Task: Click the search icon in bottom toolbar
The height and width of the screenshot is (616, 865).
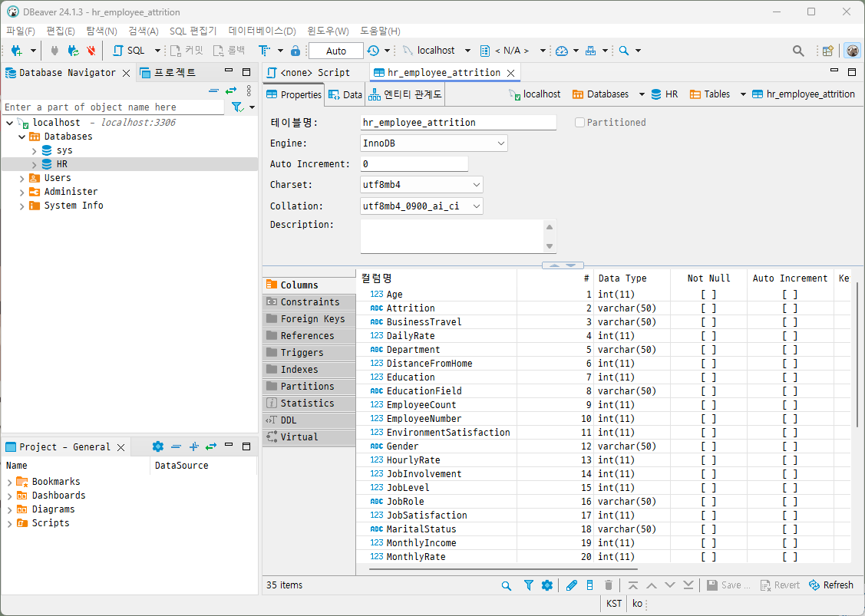Action: pos(507,585)
